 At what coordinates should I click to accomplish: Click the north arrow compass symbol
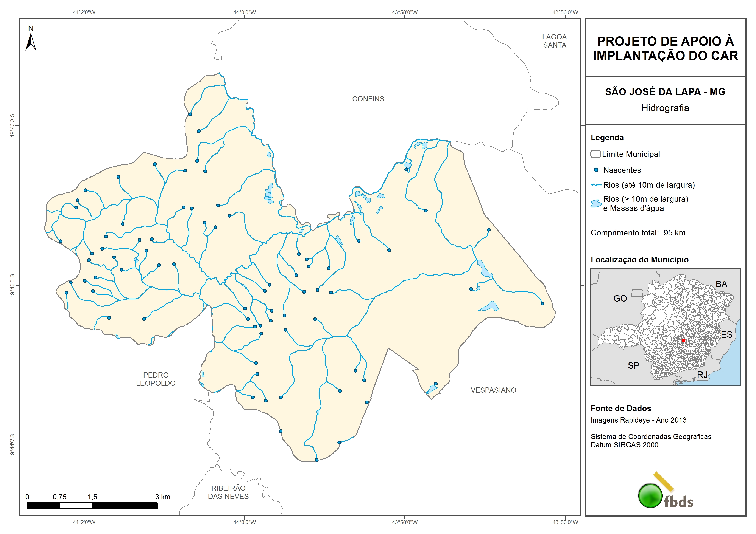(x=31, y=42)
